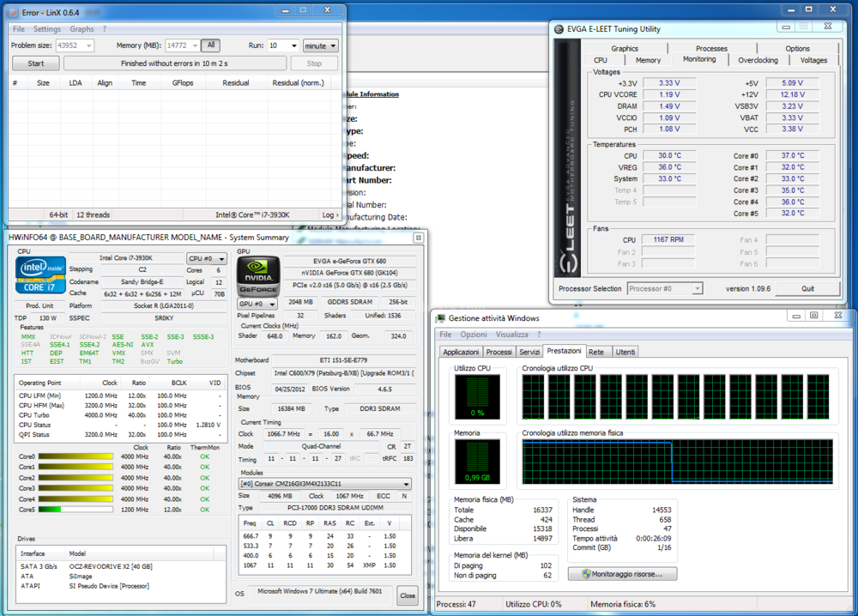The height and width of the screenshot is (616, 858).
Task: Open the Log expander in LinX status bar
Action: (330, 215)
